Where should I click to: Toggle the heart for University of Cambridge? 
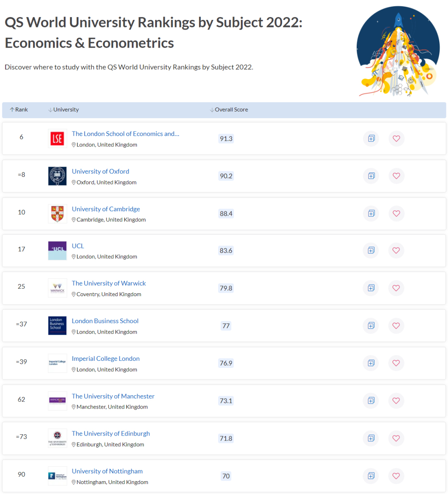point(396,214)
